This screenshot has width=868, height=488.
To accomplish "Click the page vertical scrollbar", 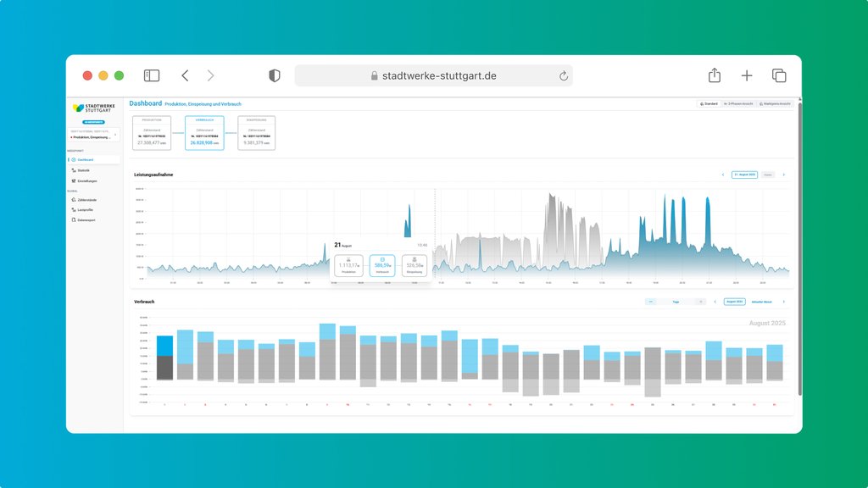I will [800, 249].
